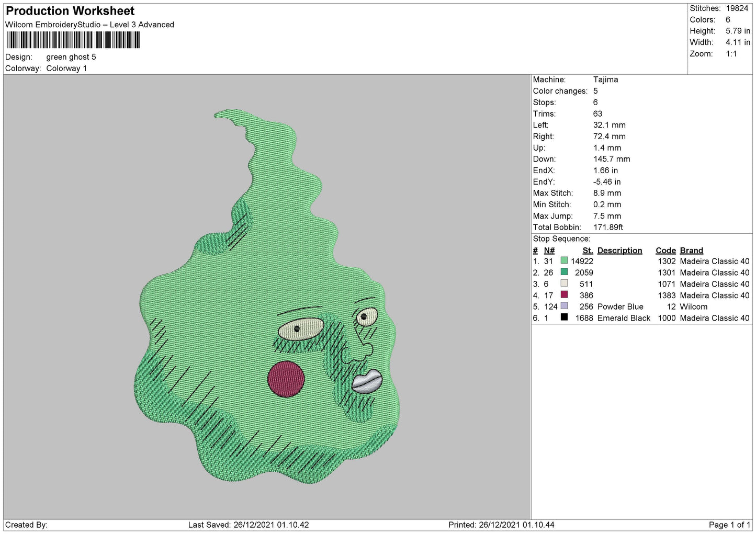Image resolution: width=756 pixels, height=534 pixels.
Task: Click the 'Description' column header
Action: [x=619, y=251]
